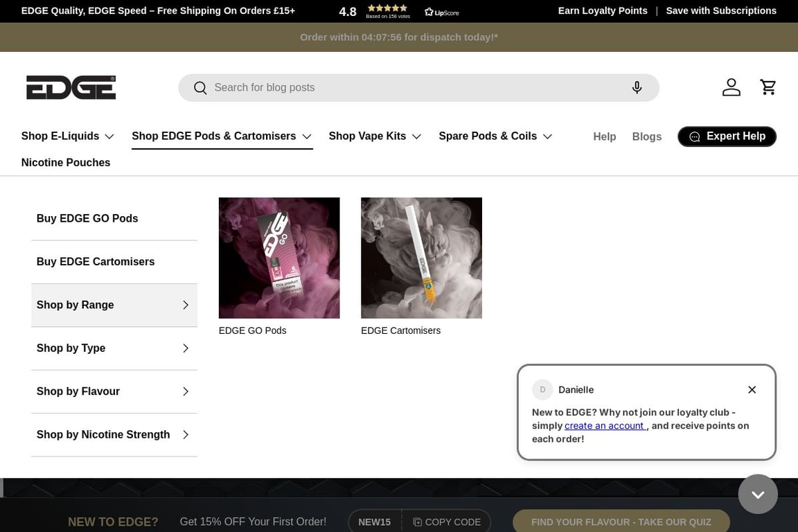The width and height of the screenshot is (798, 532).
Task: Open the Help link
Action: click(x=605, y=136)
